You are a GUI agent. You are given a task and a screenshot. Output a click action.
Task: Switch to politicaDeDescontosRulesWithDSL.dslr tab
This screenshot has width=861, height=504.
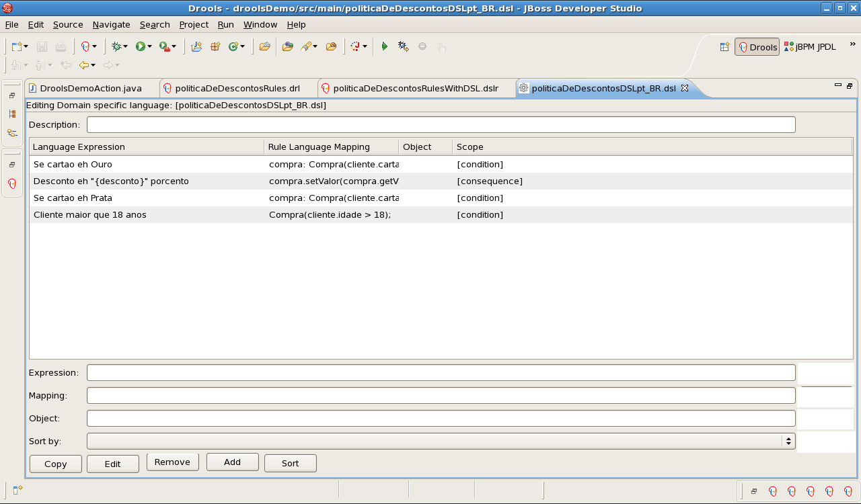coord(416,88)
